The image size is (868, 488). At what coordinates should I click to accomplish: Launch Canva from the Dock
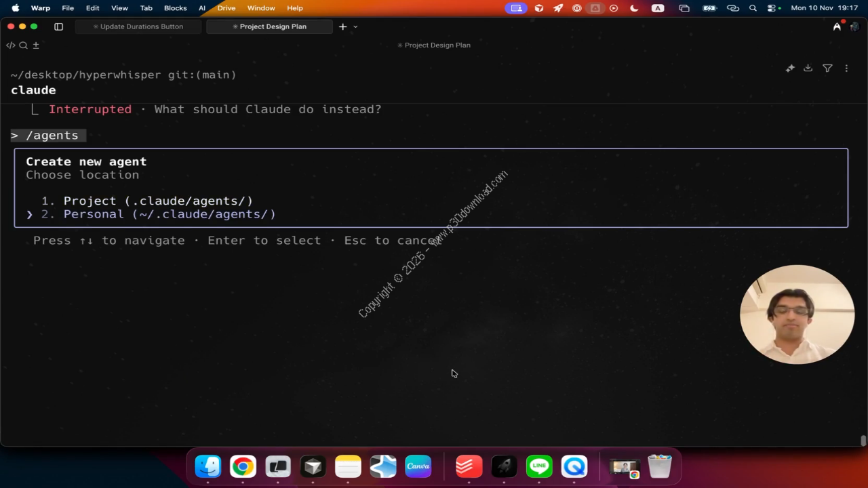418,466
